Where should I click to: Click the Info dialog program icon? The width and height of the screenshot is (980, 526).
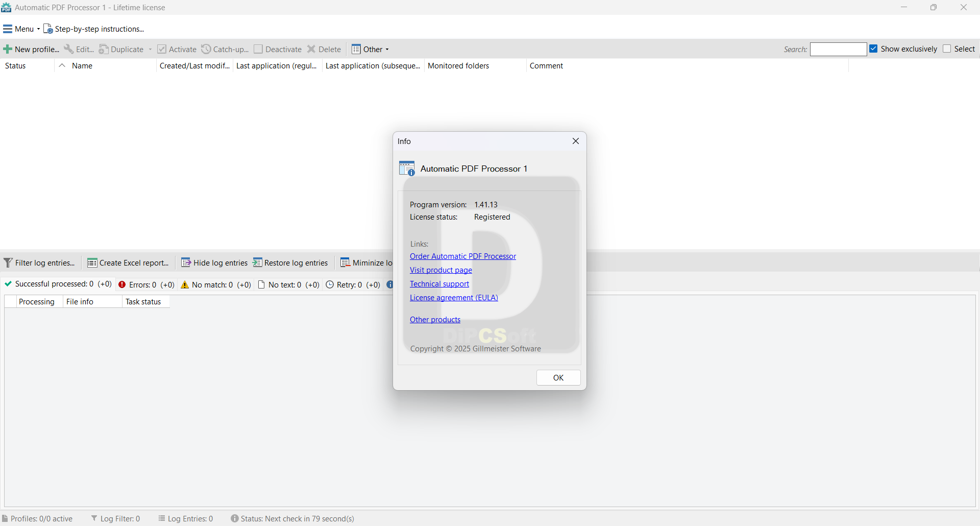407,169
